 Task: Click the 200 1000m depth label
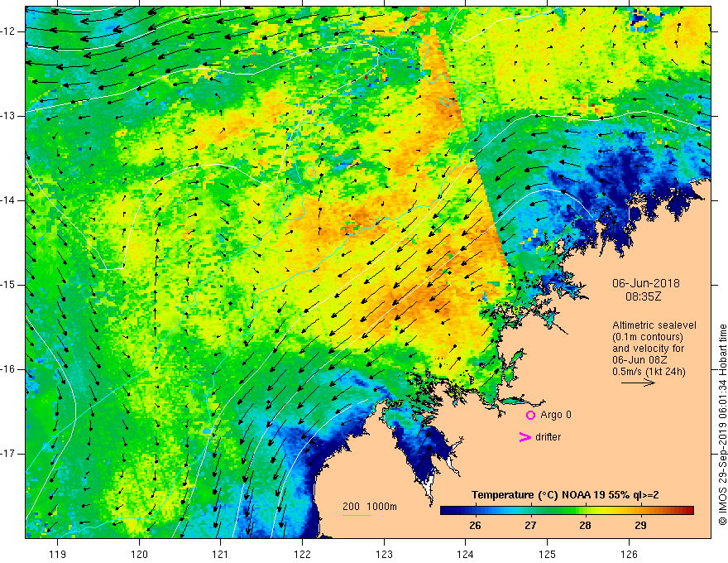370,507
